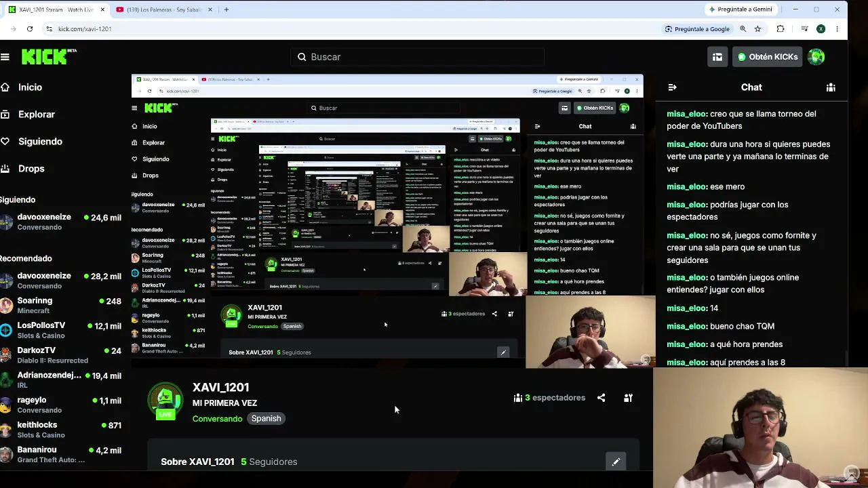This screenshot has width=868, height=488.
Task: Click the XAVI_1201 live avatar
Action: [165, 399]
